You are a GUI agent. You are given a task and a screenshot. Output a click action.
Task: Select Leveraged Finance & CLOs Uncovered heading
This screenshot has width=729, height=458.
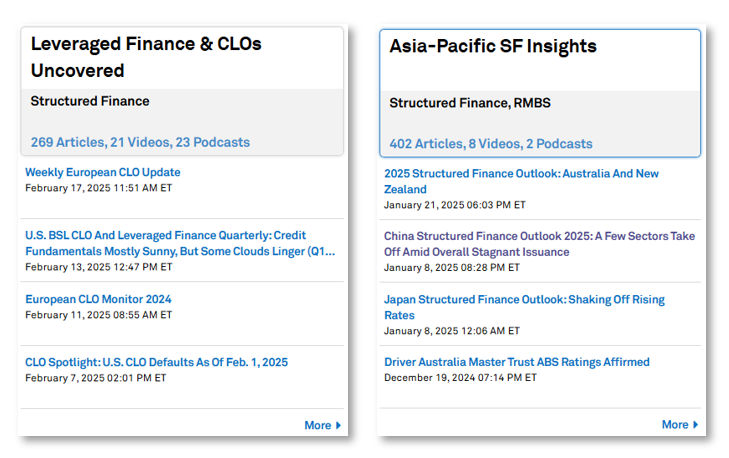[x=146, y=57]
